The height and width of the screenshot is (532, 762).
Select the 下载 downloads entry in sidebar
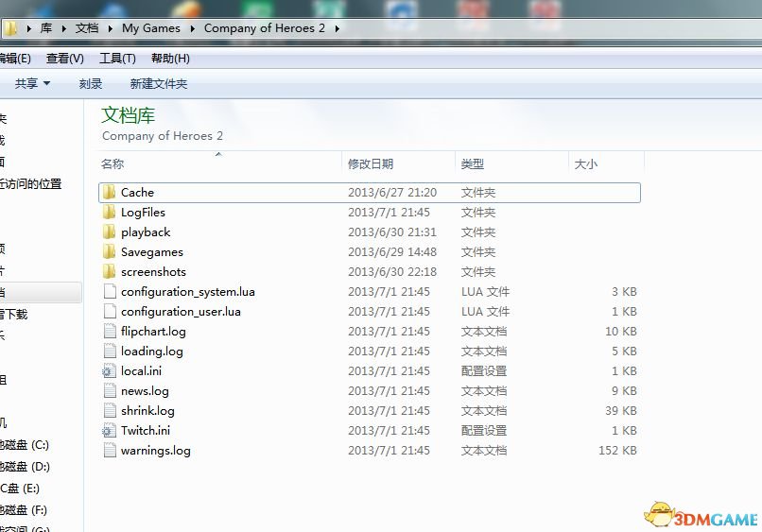14,314
